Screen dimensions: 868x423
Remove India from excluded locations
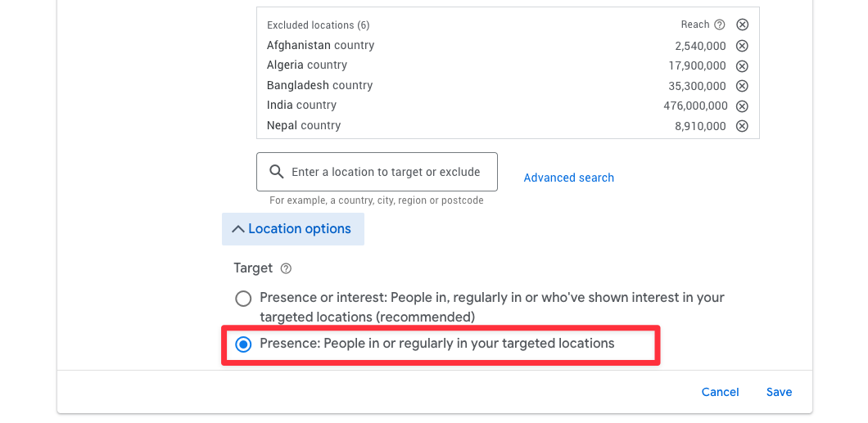[742, 106]
